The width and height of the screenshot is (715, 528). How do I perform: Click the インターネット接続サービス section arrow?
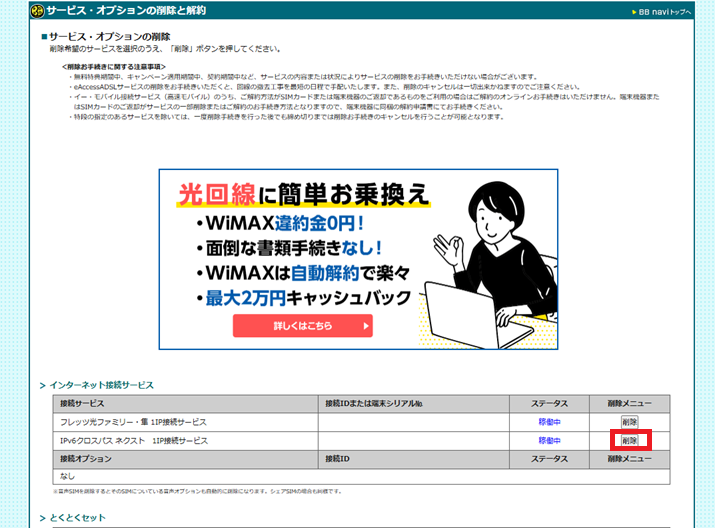point(42,385)
